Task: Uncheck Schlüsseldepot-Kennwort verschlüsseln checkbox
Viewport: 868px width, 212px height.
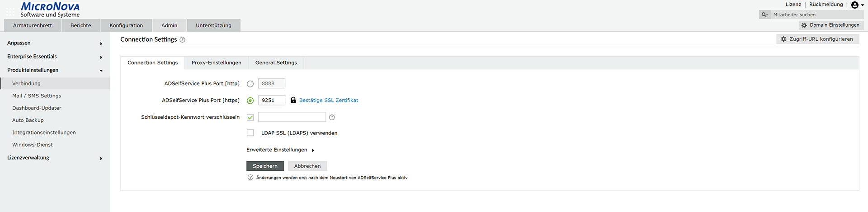Action: (250, 117)
